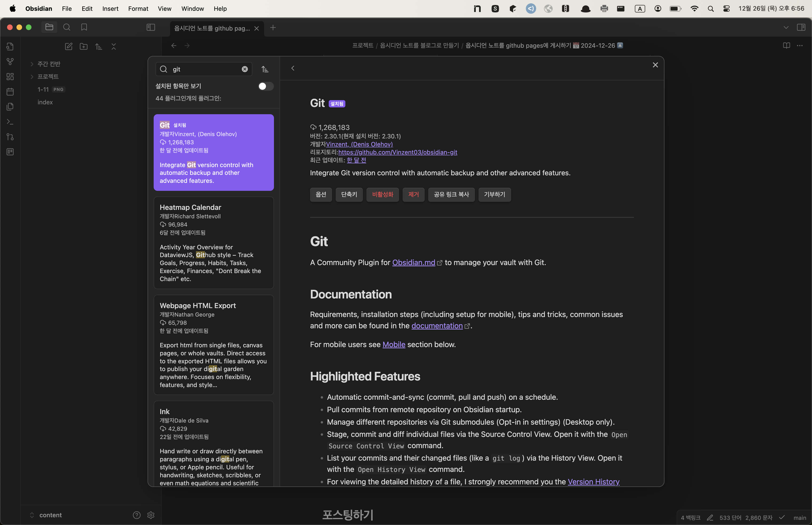The height and width of the screenshot is (525, 812).
Task: Open the View menu
Action: (x=164, y=8)
